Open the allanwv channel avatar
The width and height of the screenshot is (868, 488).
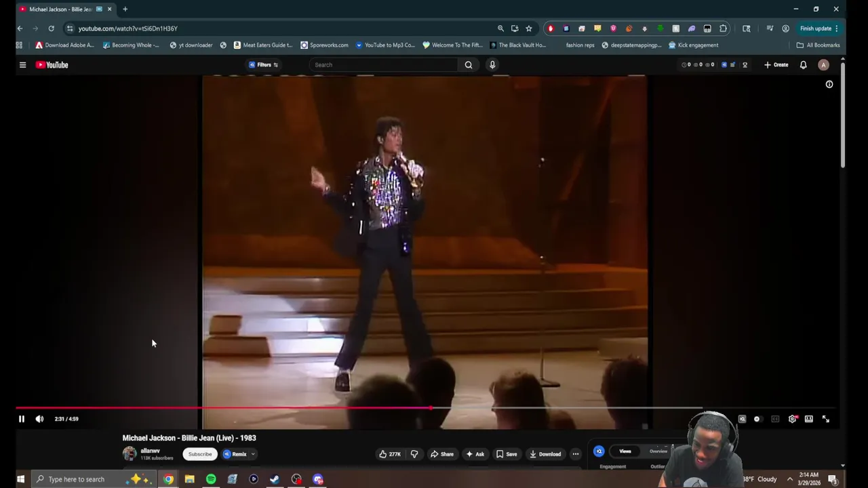point(129,454)
